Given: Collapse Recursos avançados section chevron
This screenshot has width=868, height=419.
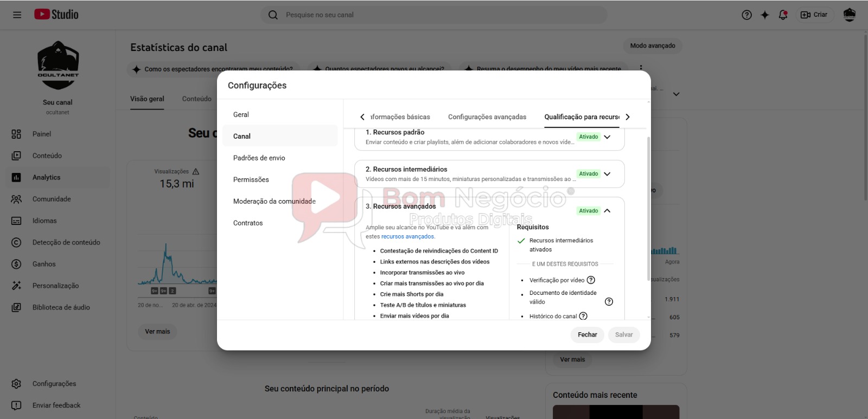Looking at the screenshot, I should pos(607,211).
